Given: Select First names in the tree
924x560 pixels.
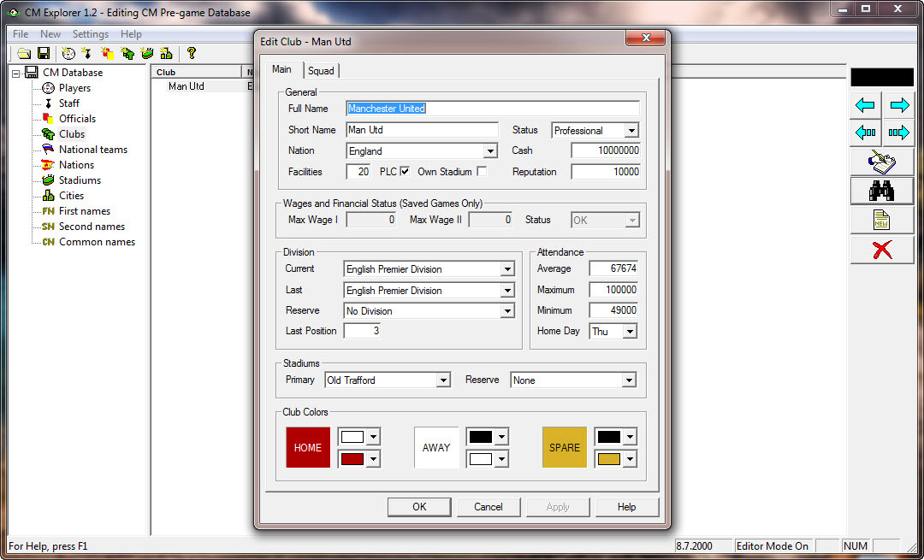Looking at the screenshot, I should click(84, 211).
